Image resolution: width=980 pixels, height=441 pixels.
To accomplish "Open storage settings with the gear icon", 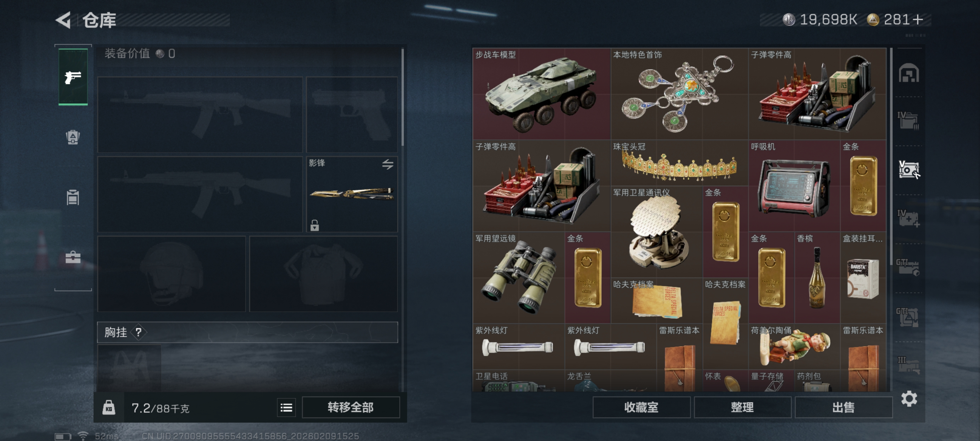I will click(909, 399).
